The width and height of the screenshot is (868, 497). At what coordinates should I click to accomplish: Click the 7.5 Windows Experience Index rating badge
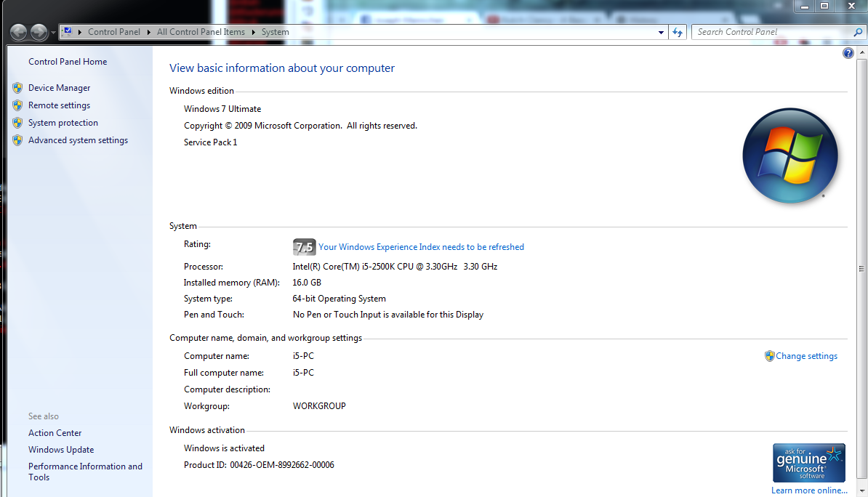(304, 247)
